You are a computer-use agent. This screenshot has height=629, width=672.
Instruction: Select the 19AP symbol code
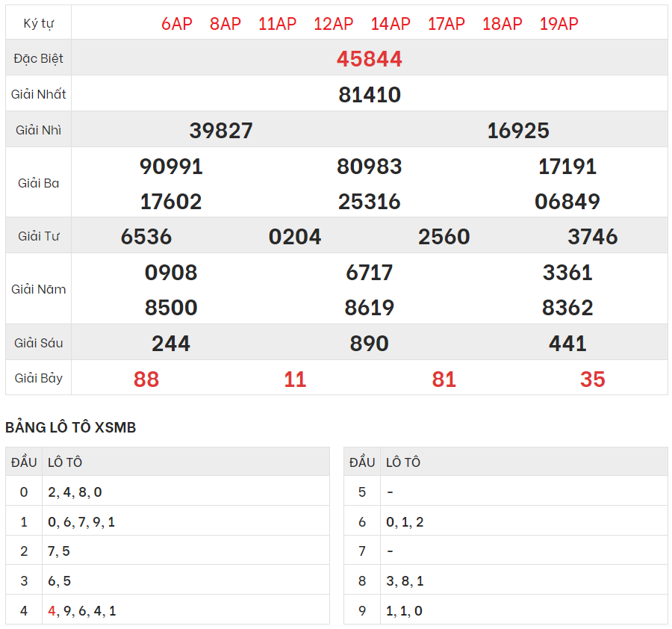(559, 24)
